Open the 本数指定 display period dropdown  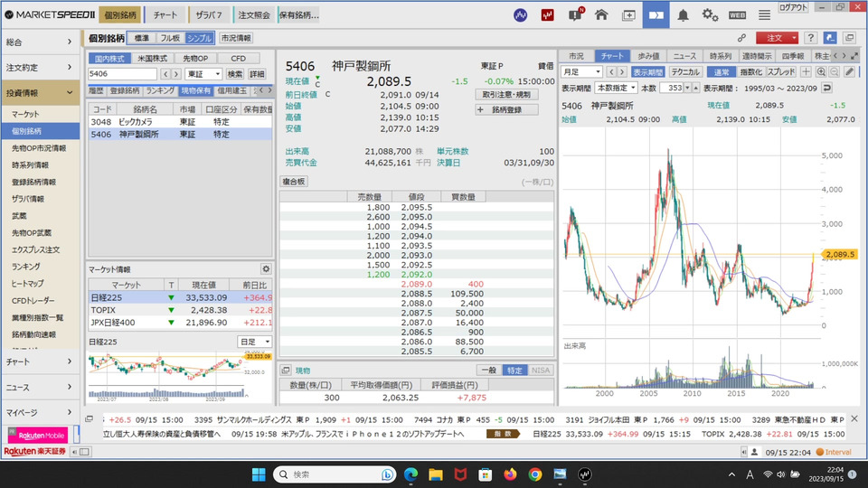[x=616, y=88]
